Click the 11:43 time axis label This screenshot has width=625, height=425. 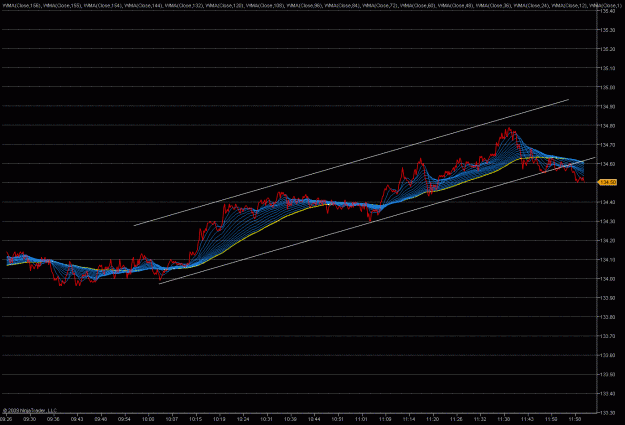[527, 419]
